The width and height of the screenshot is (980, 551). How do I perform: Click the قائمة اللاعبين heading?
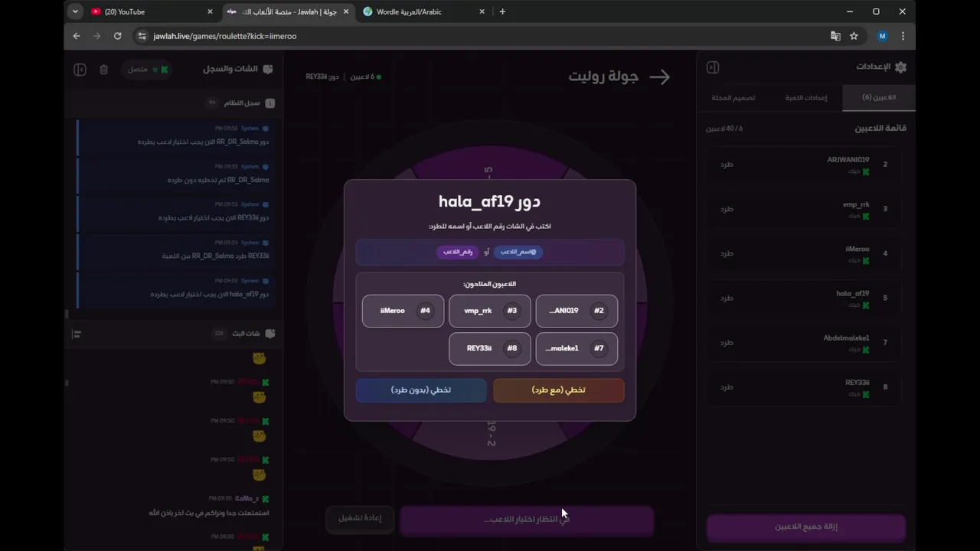tap(880, 128)
